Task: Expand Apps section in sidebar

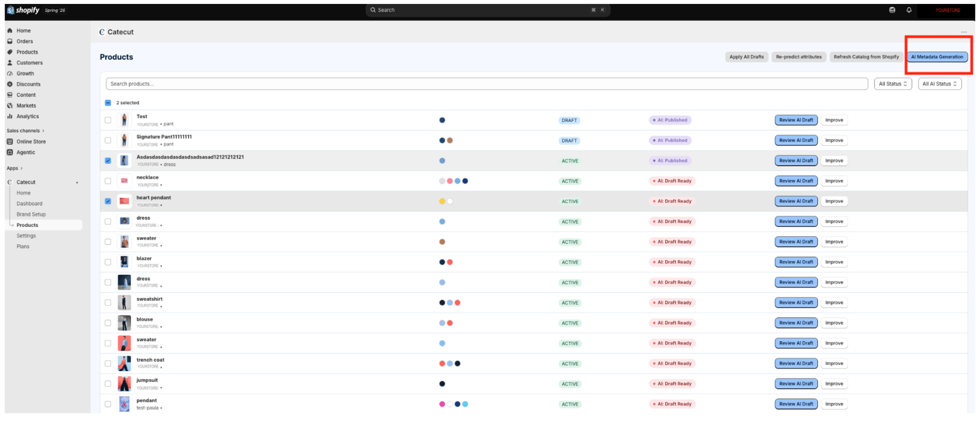Action: (x=15, y=168)
